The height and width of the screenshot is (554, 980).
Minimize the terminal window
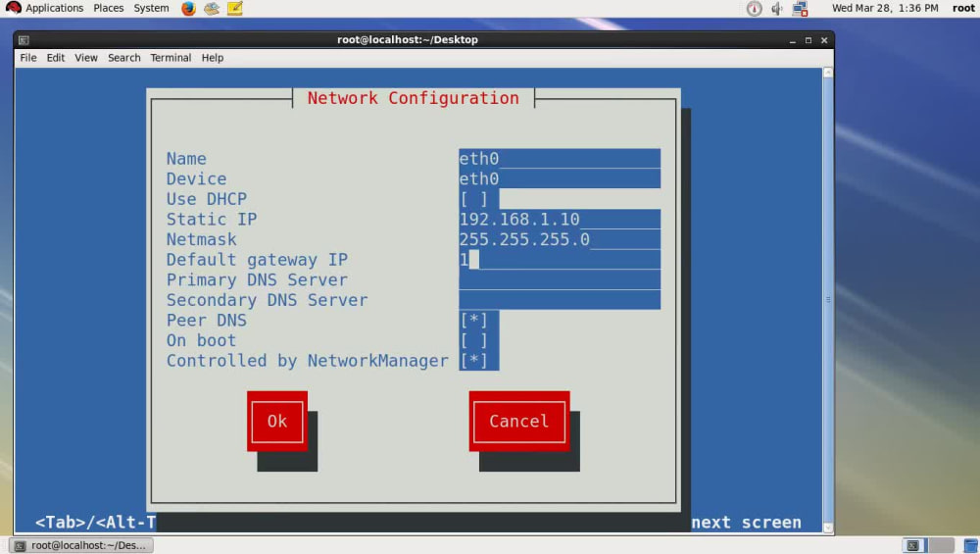793,40
